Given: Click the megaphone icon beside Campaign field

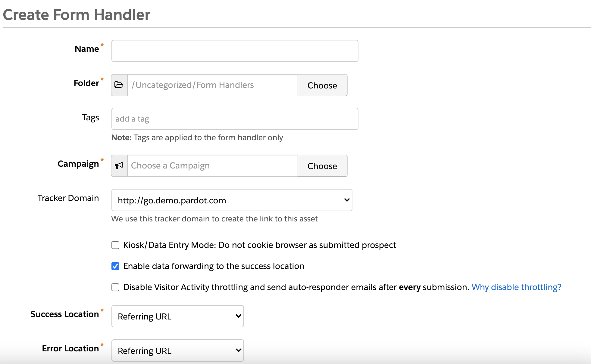Looking at the screenshot, I should pyautogui.click(x=119, y=166).
